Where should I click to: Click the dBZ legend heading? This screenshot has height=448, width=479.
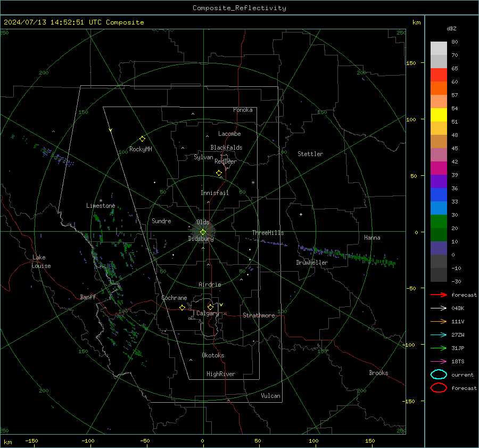click(x=451, y=28)
